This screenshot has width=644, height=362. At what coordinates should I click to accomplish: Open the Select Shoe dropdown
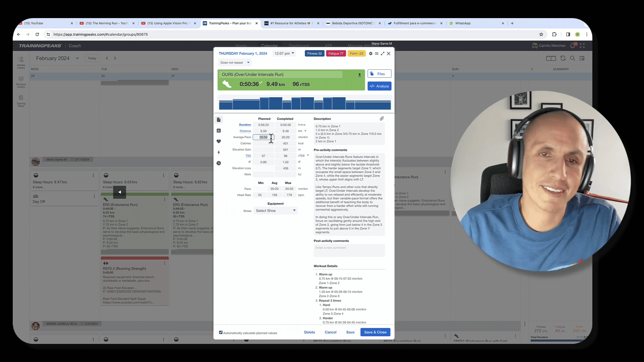coord(275,211)
